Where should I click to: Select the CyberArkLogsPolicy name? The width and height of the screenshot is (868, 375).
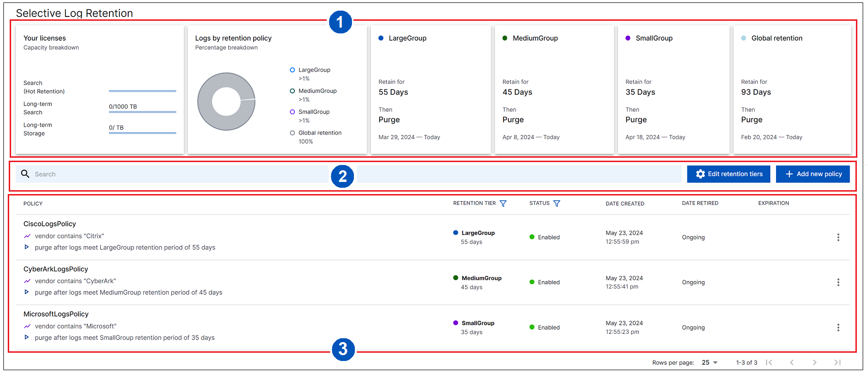click(56, 269)
